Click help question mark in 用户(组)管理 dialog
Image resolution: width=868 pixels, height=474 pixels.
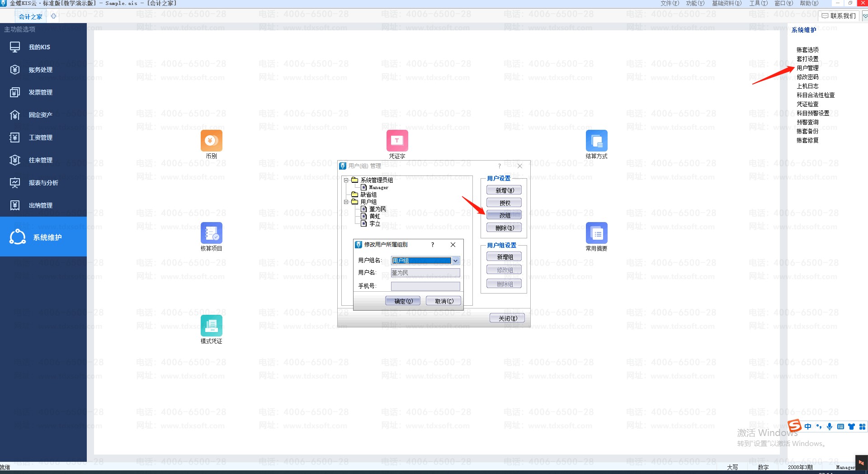click(x=500, y=166)
